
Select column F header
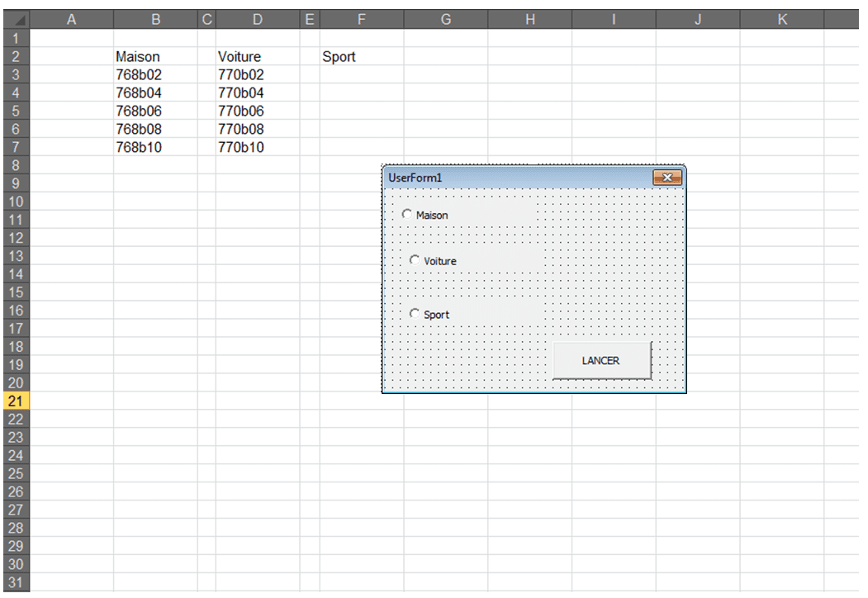click(361, 19)
